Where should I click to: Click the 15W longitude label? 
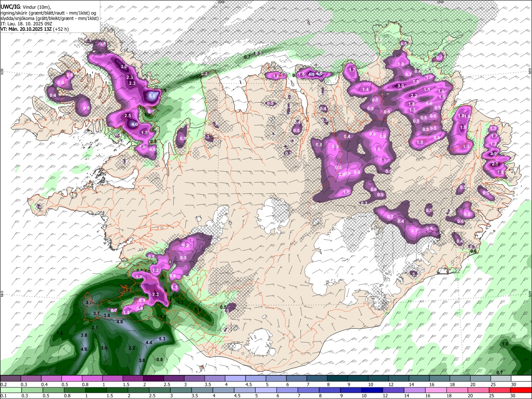[440, 2]
